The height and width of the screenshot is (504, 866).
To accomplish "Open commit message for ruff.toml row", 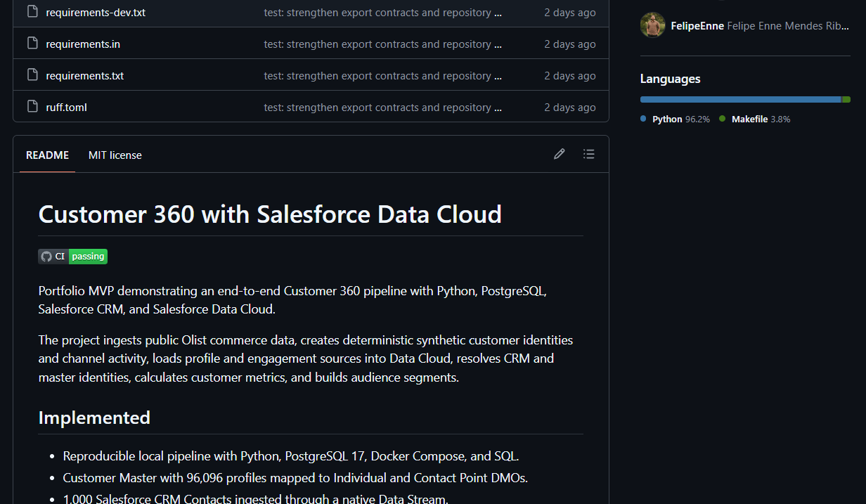I will click(x=383, y=107).
